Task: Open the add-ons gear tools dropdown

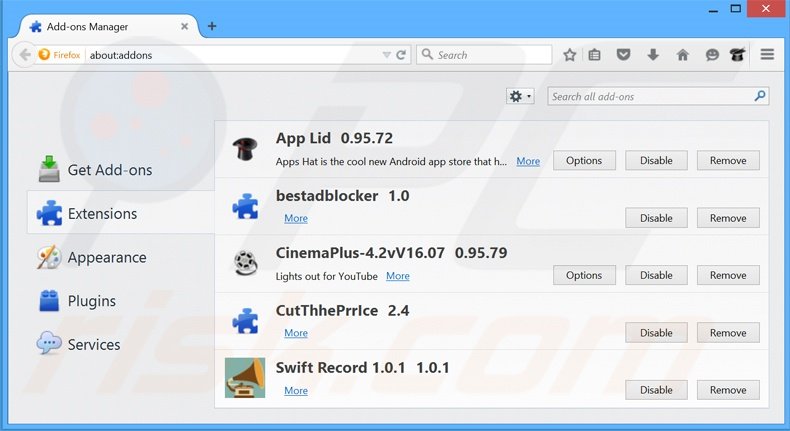Action: 520,97
